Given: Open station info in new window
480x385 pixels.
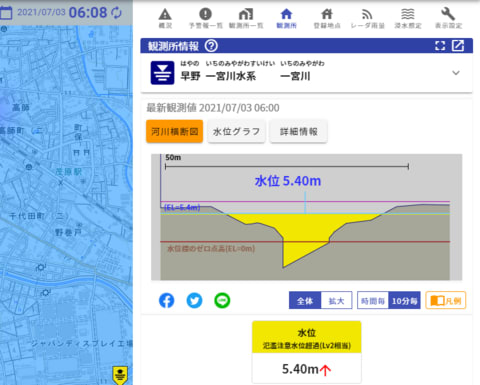Looking at the screenshot, I should [x=458, y=46].
